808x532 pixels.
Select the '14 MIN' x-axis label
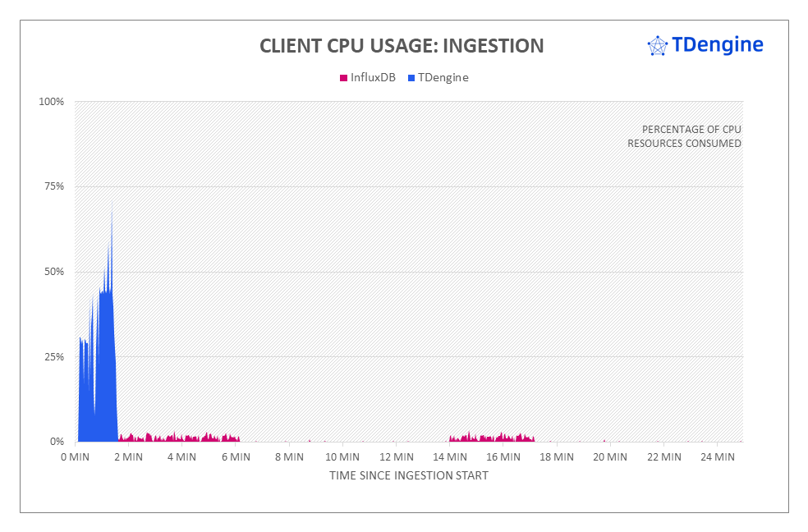pyautogui.click(x=450, y=456)
